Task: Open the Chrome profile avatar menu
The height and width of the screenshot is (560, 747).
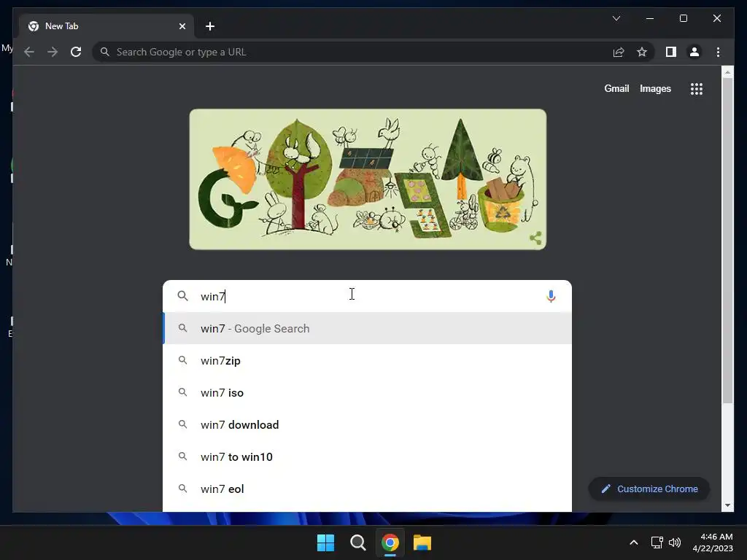Action: click(694, 52)
